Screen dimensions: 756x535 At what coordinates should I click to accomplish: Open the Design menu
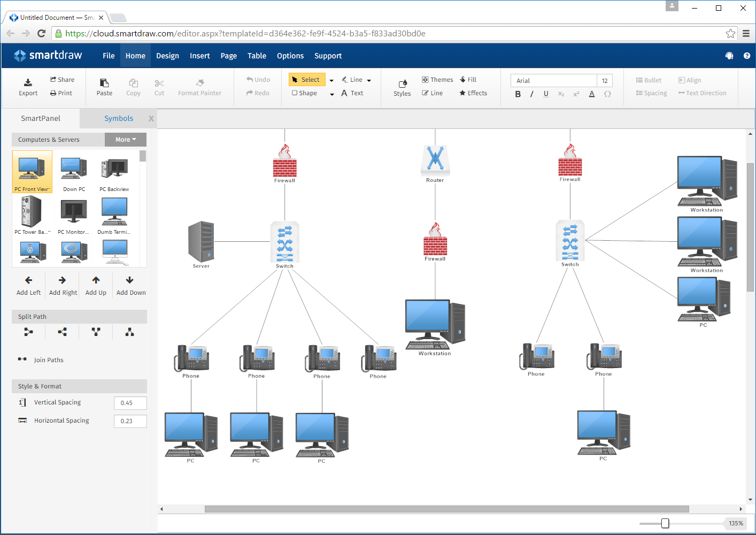167,56
